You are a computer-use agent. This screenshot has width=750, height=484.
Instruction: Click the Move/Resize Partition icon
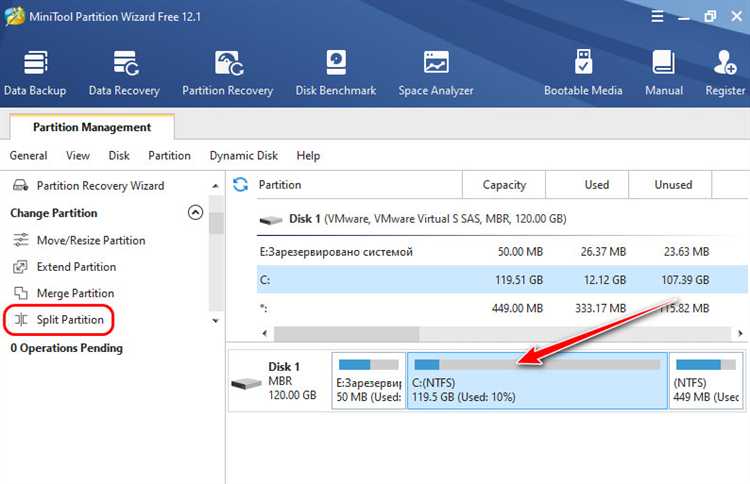click(21, 240)
